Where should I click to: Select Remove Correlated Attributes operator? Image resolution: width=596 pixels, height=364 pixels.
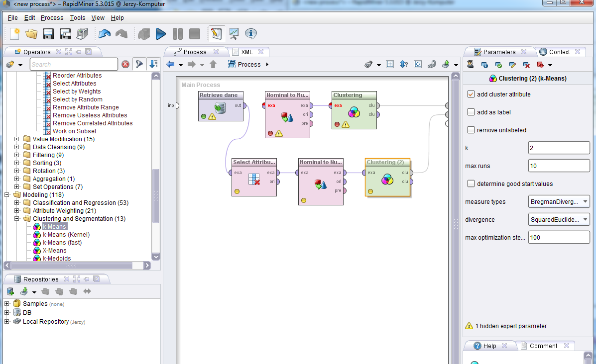point(93,123)
